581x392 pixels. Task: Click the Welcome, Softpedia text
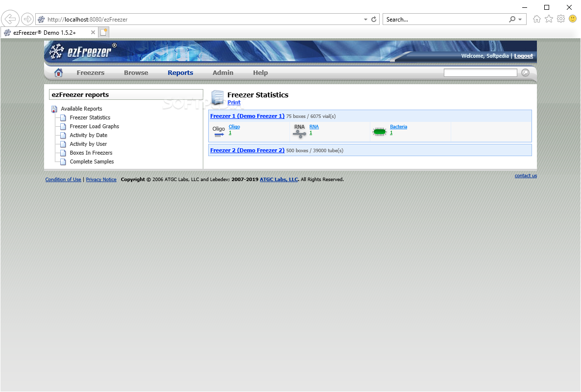tap(484, 56)
